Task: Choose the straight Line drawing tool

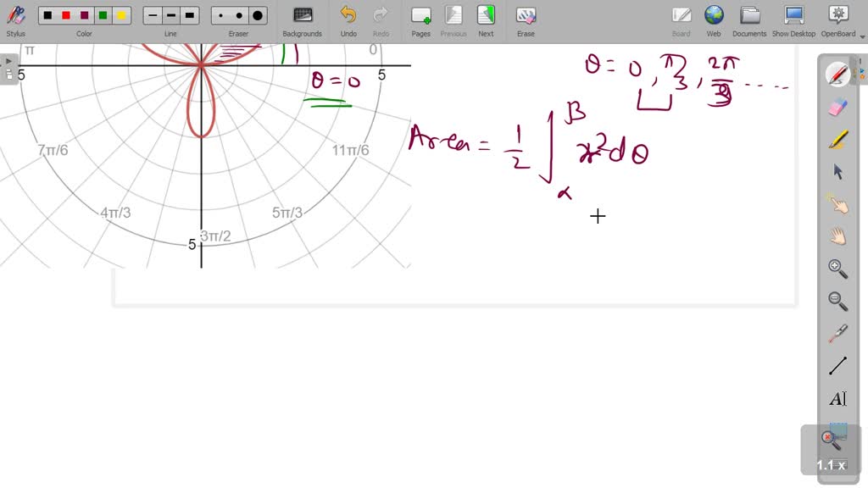Action: pos(837,365)
